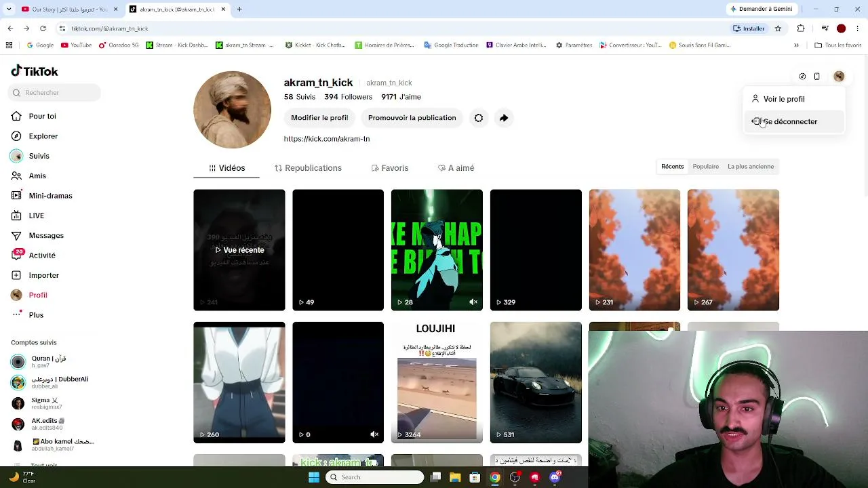The height and width of the screenshot is (488, 868).
Task: Sort videos by La plus ancienne
Action: (x=751, y=167)
